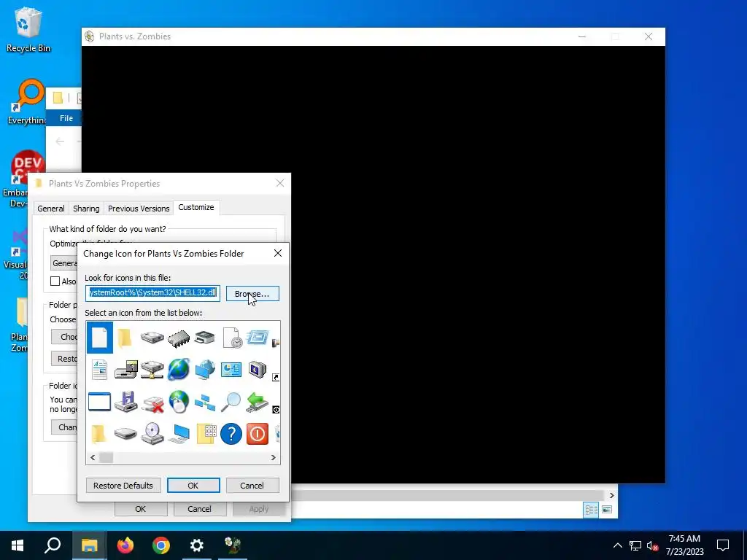Image resolution: width=747 pixels, height=560 pixels.
Task: Click the muted volume tray icon
Action: point(653,545)
